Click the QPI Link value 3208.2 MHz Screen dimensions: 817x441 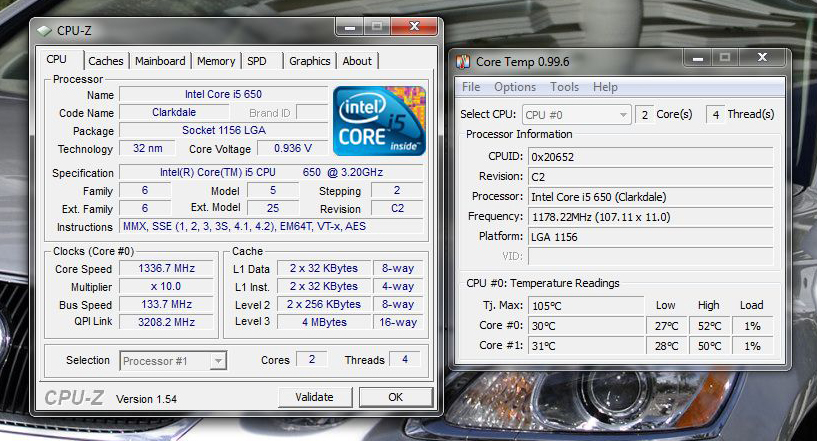click(166, 322)
